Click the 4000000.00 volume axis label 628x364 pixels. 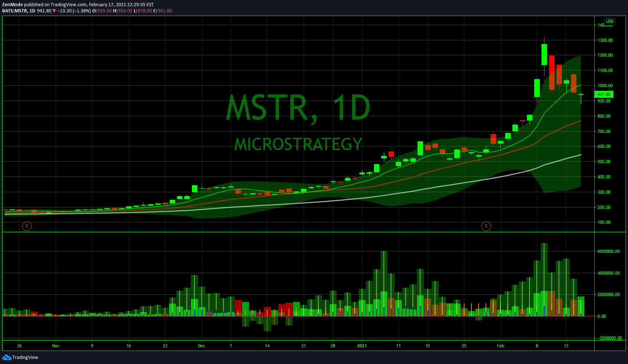[x=609, y=273]
